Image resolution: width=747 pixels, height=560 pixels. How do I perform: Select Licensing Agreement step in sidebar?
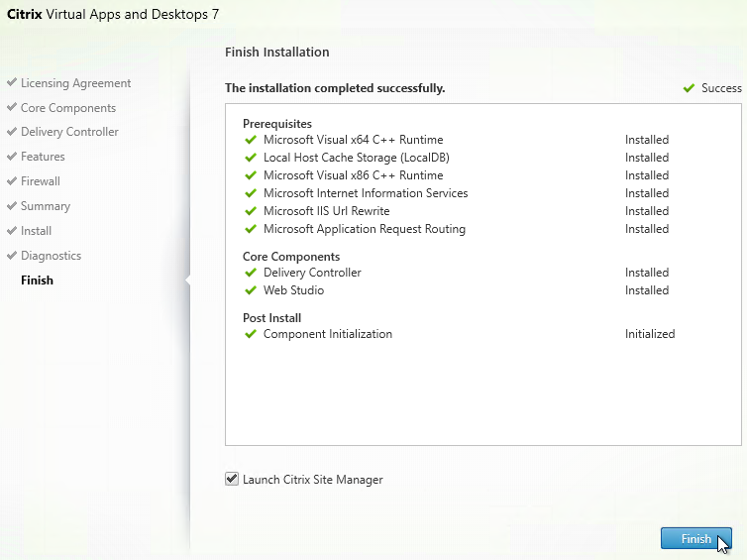75,83
